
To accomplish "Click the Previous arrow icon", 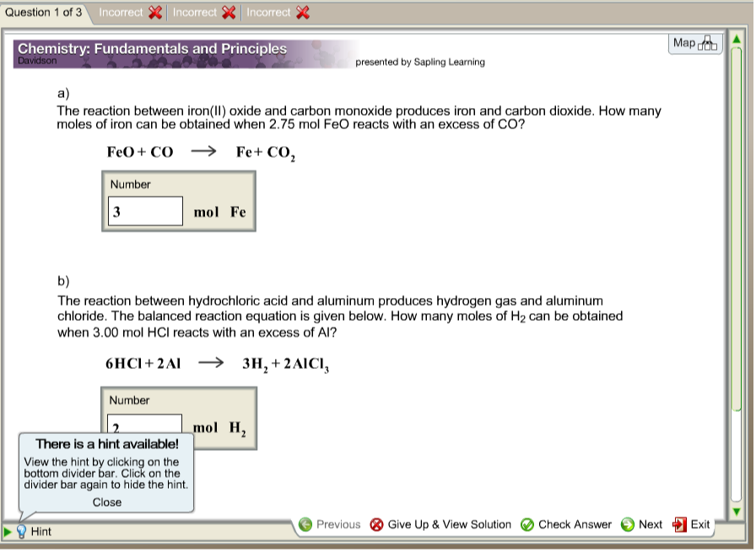I will (305, 523).
